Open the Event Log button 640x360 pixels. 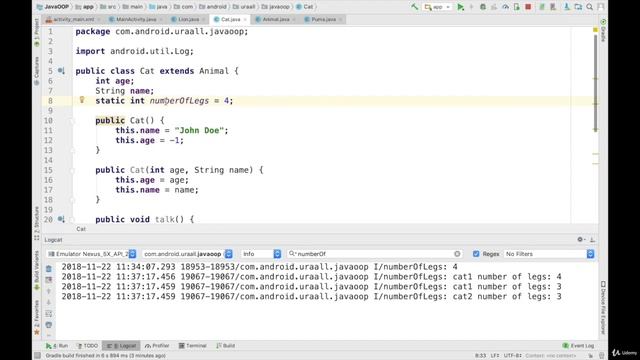[x=578, y=346]
